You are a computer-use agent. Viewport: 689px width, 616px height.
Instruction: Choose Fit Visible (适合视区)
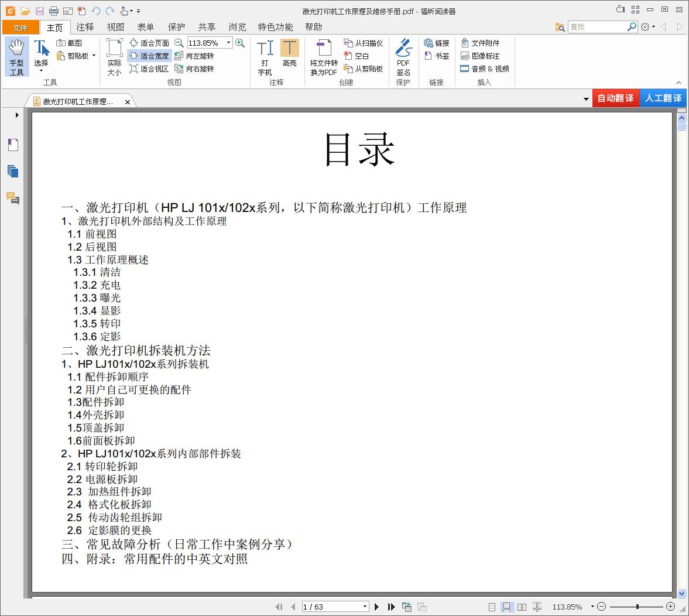[x=149, y=69]
